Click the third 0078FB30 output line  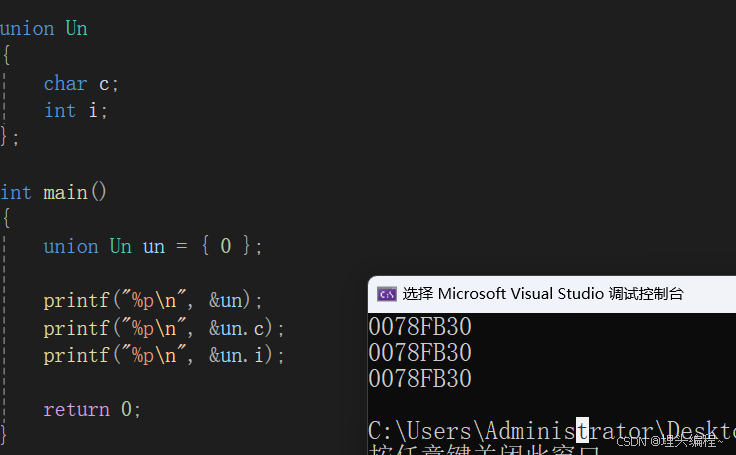[420, 379]
